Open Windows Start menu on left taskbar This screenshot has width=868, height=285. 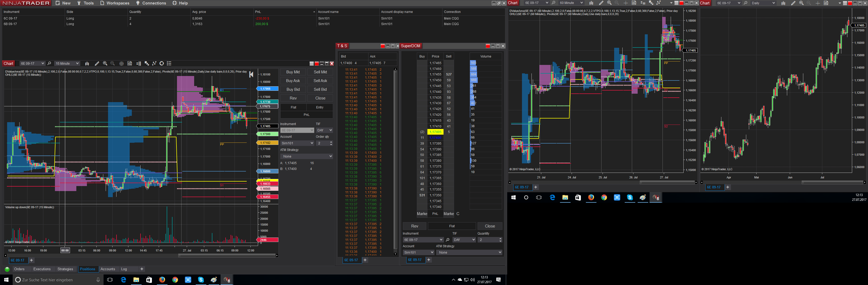[x=6, y=280]
